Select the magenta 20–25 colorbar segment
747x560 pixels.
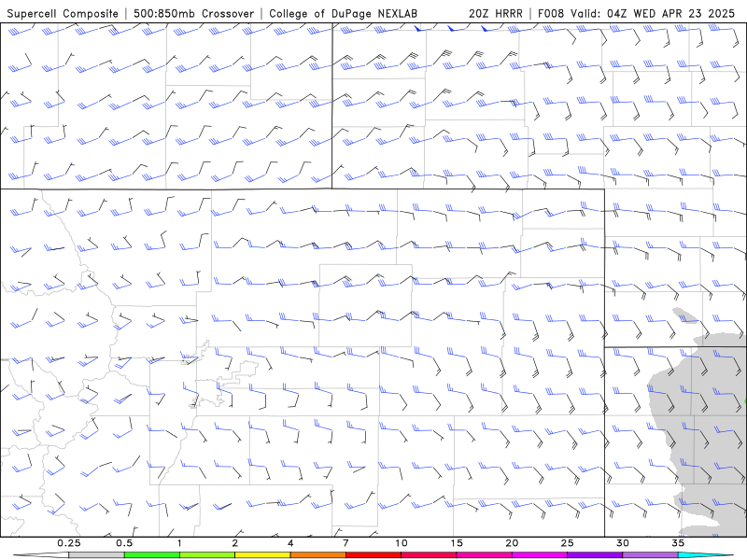pos(540,555)
